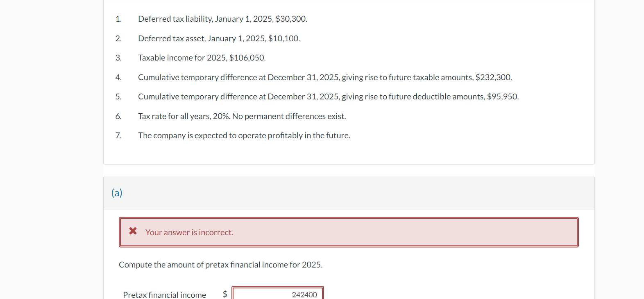Click the pretax financial income input field
This screenshot has width=644, height=299.
click(278, 293)
